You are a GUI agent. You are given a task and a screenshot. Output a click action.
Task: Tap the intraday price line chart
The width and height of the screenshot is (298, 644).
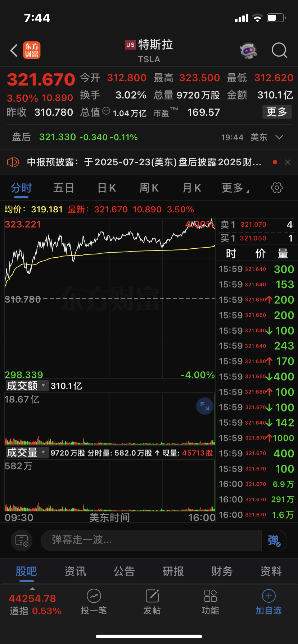click(x=109, y=298)
